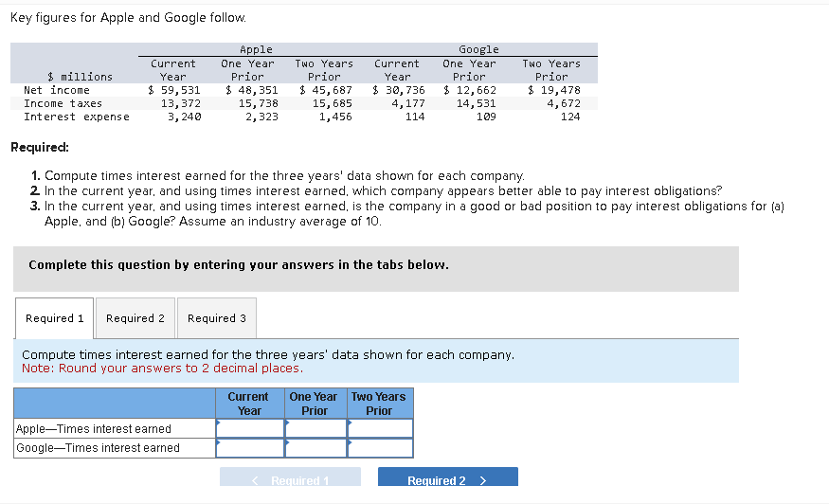Click the Interest expense row label
The width and height of the screenshot is (829, 504).
[76, 117]
